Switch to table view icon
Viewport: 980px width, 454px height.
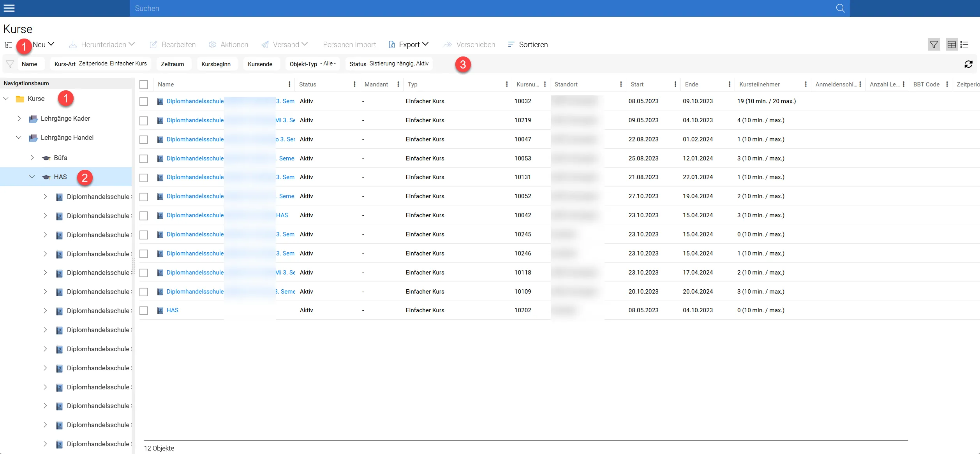(x=952, y=45)
